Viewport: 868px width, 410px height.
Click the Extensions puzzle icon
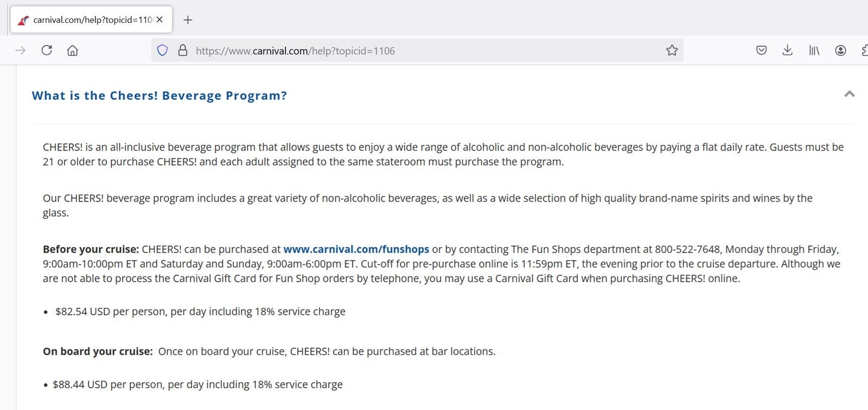coord(865,50)
